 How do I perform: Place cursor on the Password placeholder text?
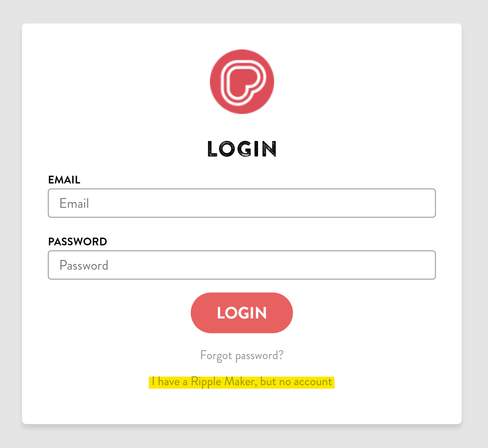pos(84,265)
